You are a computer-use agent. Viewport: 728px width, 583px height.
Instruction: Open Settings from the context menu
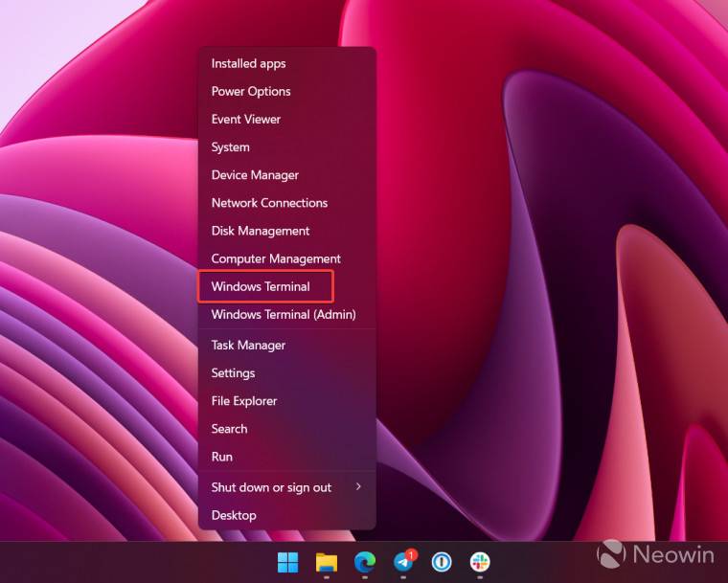[x=233, y=372]
